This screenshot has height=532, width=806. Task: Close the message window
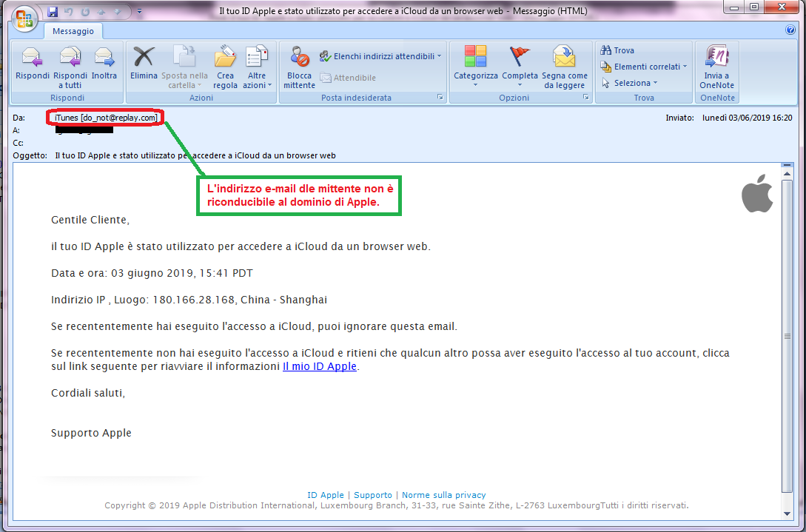[782, 7]
